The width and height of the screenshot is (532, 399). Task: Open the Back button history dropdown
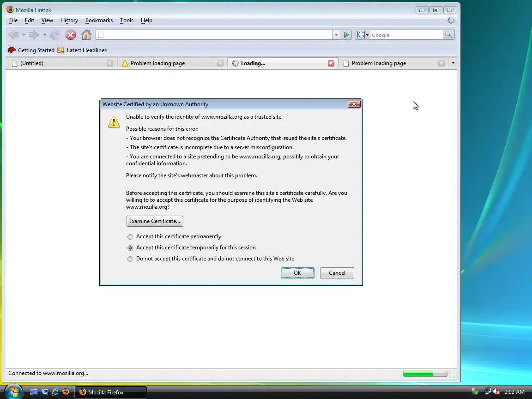click(x=24, y=35)
